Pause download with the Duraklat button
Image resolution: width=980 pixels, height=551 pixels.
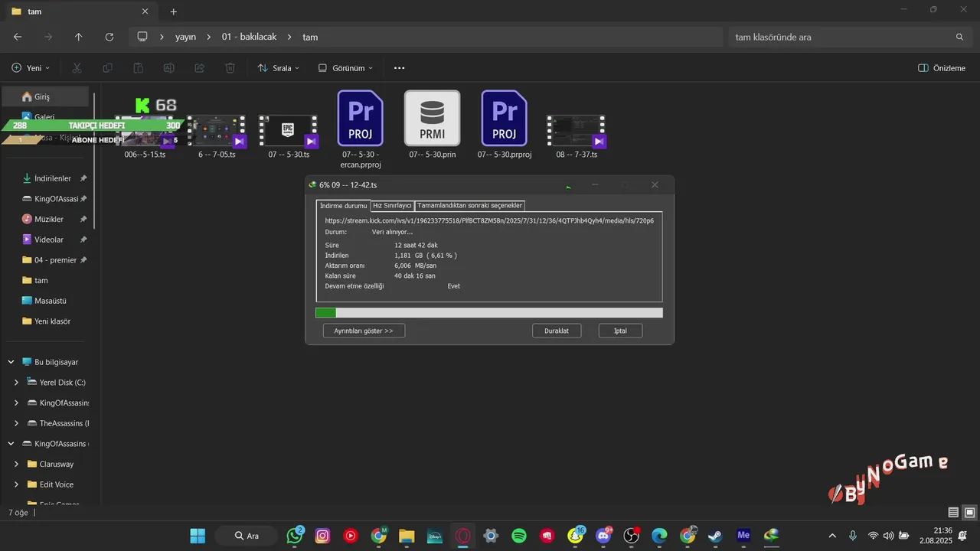[x=557, y=331]
